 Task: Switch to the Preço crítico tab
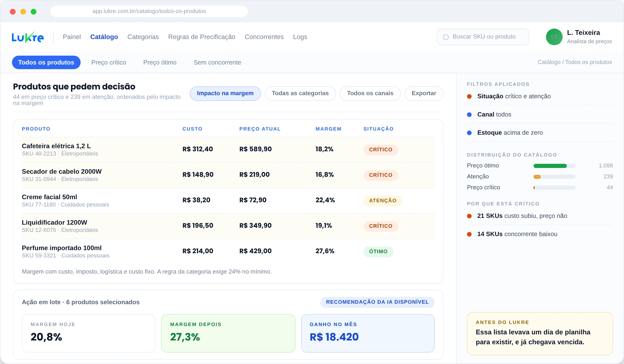click(x=109, y=62)
